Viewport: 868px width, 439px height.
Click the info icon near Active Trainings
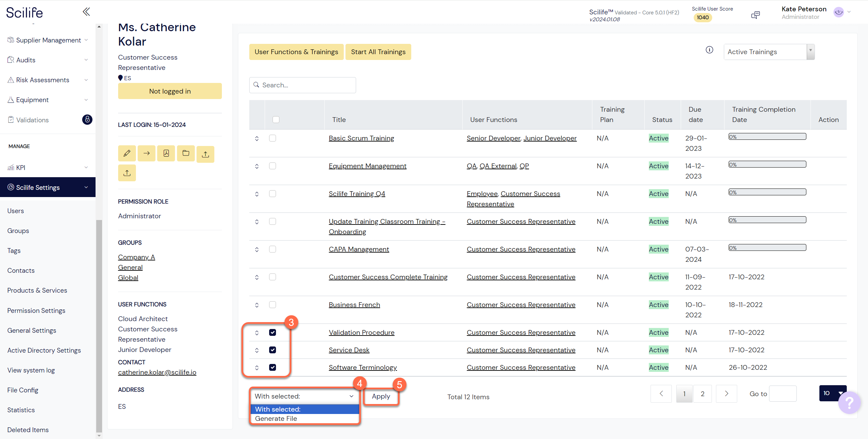[x=709, y=50]
